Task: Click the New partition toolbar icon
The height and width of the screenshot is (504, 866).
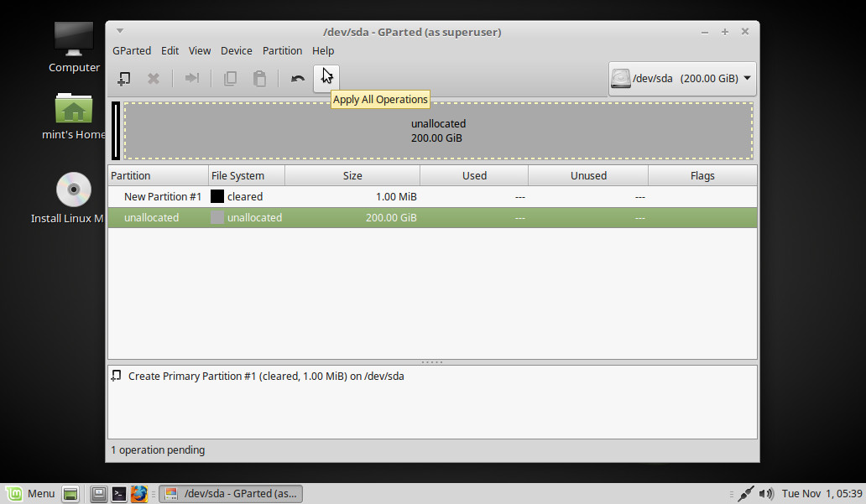Action: coord(123,79)
